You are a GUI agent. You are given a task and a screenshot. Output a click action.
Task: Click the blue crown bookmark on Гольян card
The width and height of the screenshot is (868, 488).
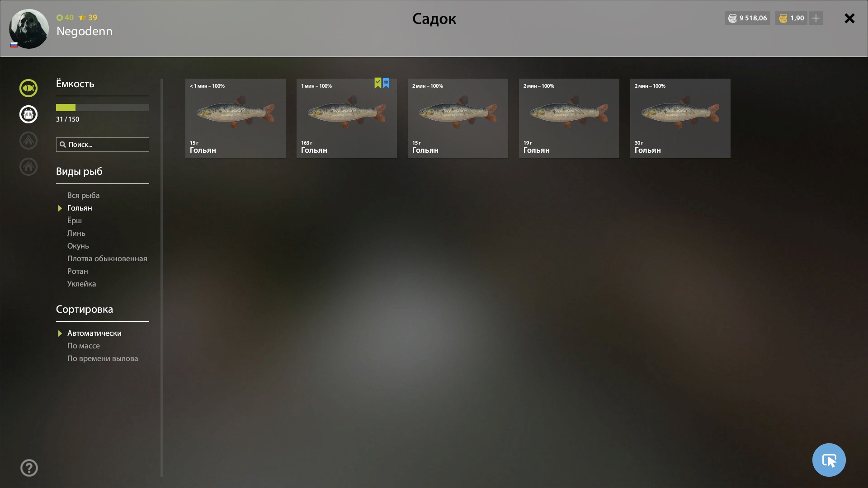pyautogui.click(x=386, y=83)
